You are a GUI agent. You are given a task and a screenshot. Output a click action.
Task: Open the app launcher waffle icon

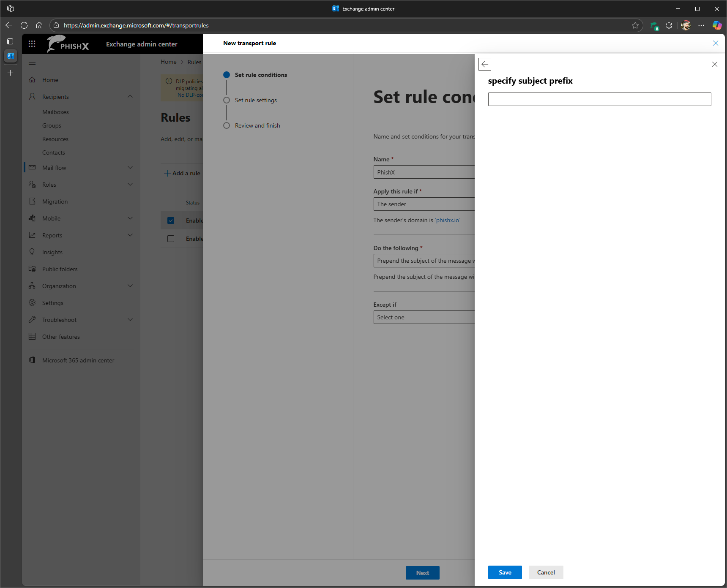point(32,44)
